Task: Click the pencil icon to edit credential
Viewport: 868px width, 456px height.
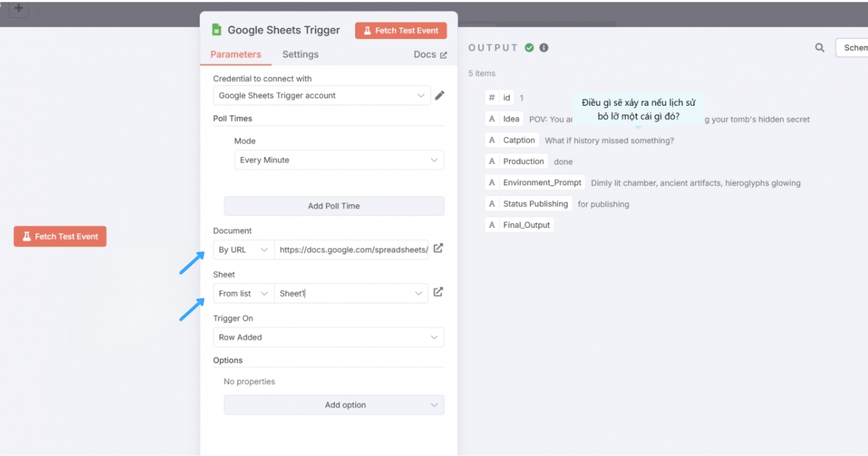Action: [440, 95]
